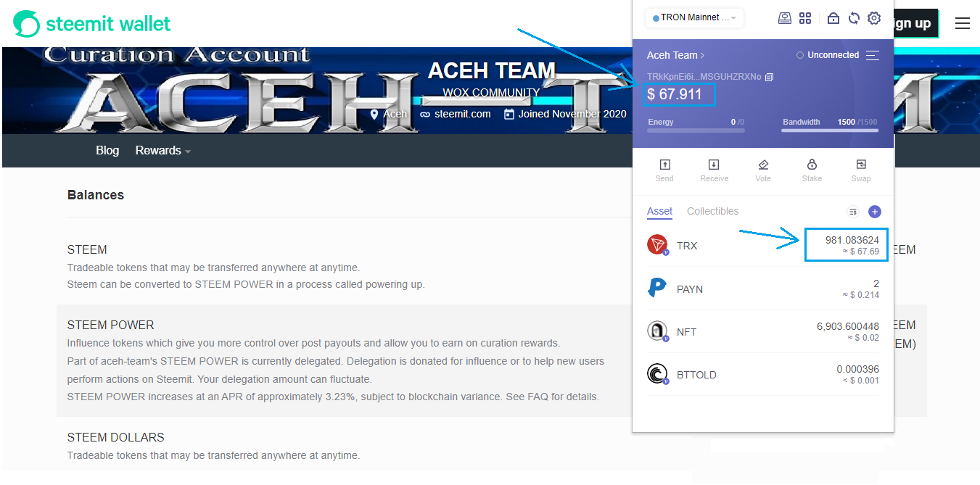This screenshot has width=980, height=485.
Task: Click the PAYN value ≈ $ 0.214
Action: pos(860,294)
